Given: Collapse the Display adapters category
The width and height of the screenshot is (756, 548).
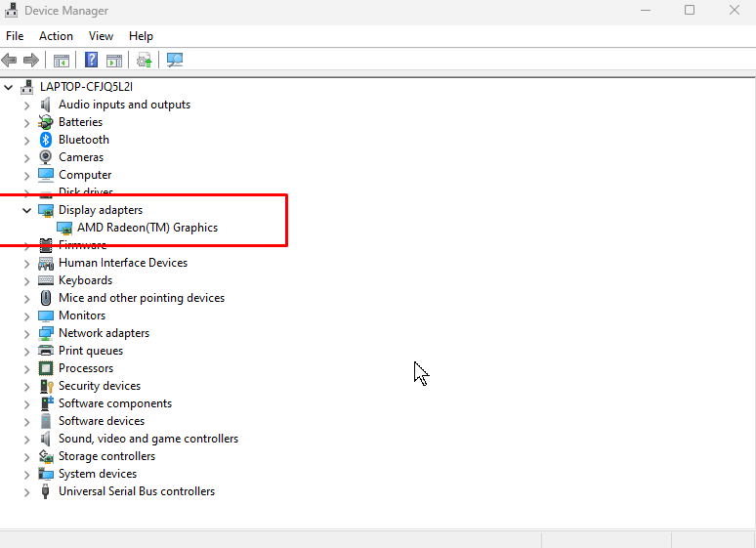Looking at the screenshot, I should [x=27, y=210].
